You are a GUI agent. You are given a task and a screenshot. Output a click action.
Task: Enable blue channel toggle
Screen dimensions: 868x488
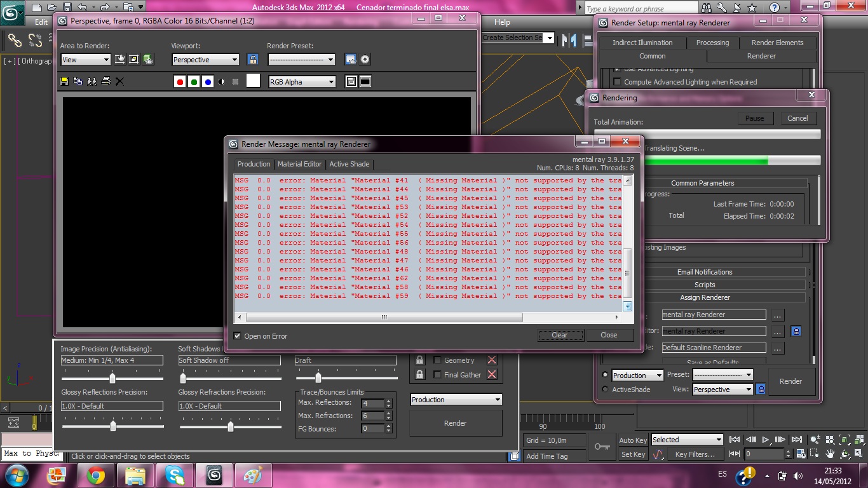pyautogui.click(x=208, y=82)
